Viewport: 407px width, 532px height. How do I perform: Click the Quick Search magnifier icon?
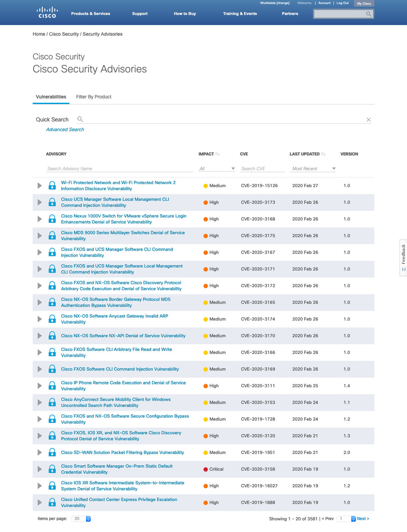80,119
